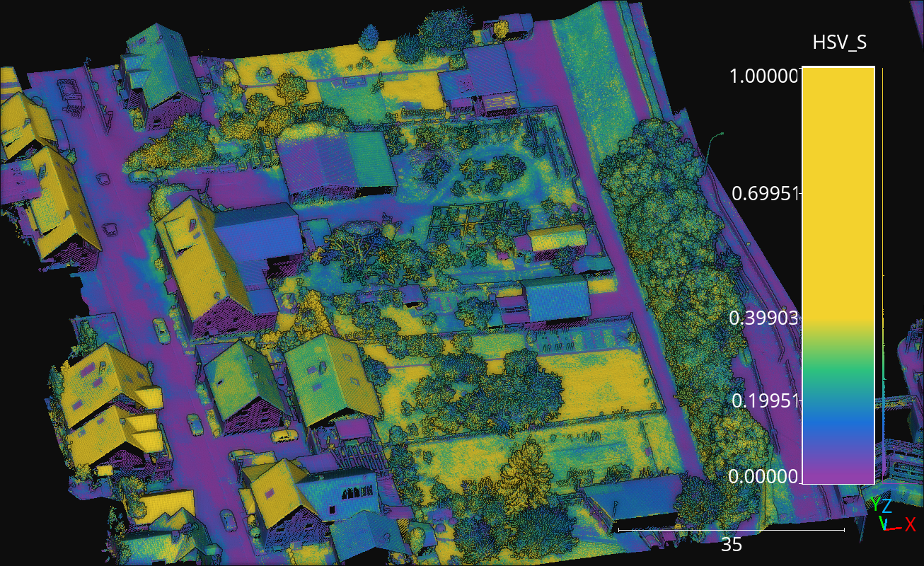Click the green Y axis label
The height and width of the screenshot is (566, 924).
pos(876,504)
